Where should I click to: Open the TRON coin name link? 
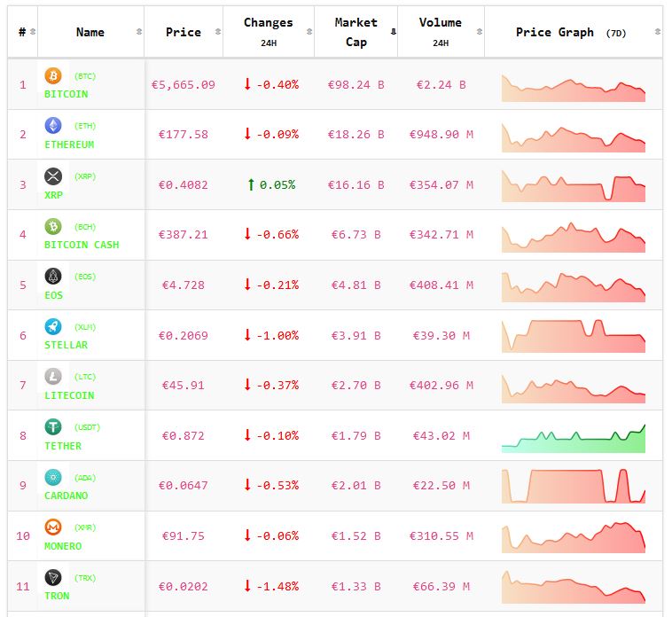point(58,596)
